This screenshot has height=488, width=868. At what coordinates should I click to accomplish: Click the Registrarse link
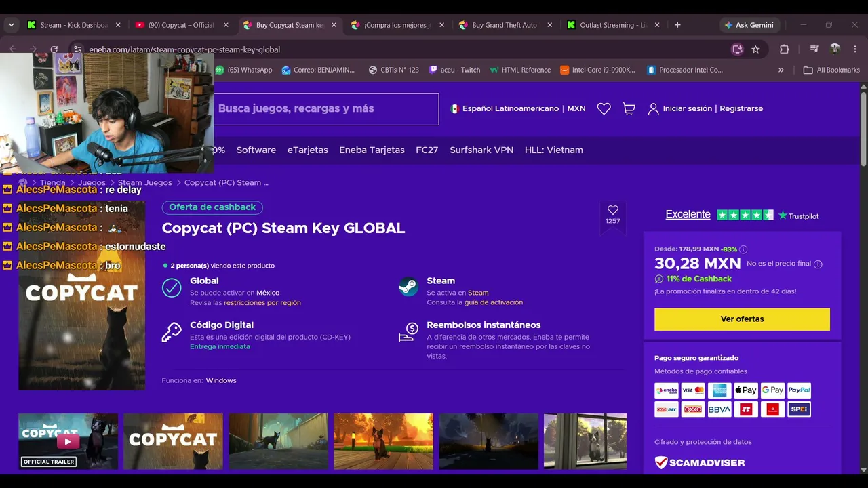741,108
